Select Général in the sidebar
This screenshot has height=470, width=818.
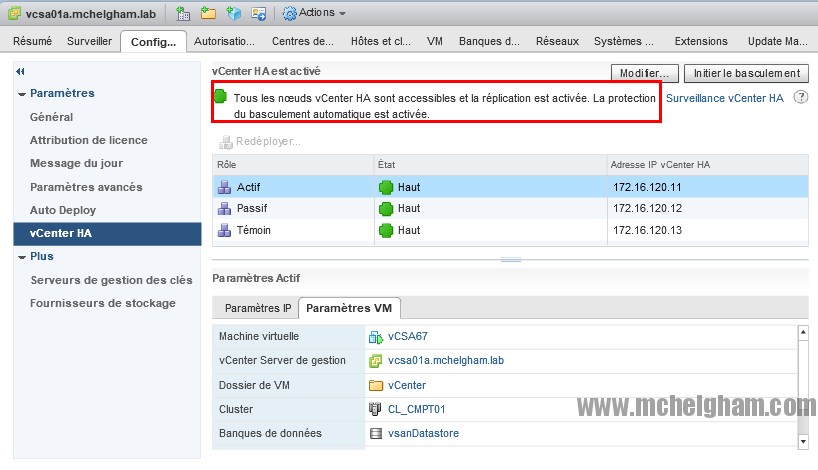click(52, 117)
